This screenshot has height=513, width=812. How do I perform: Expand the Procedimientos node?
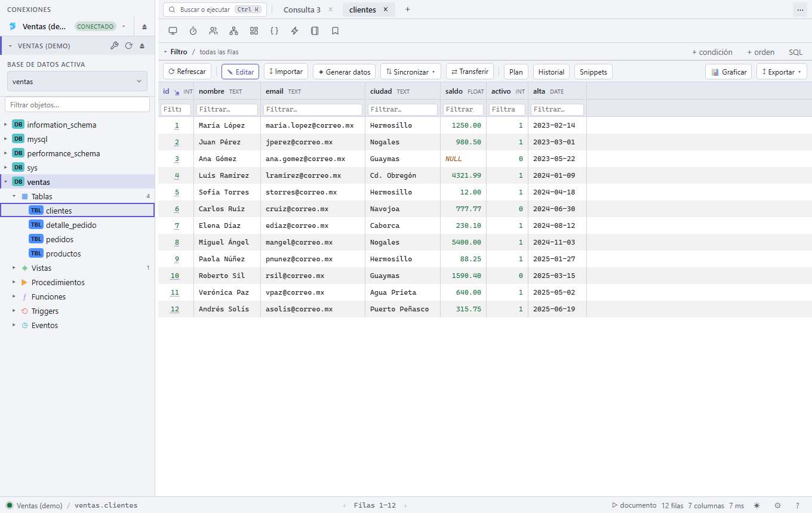14,282
